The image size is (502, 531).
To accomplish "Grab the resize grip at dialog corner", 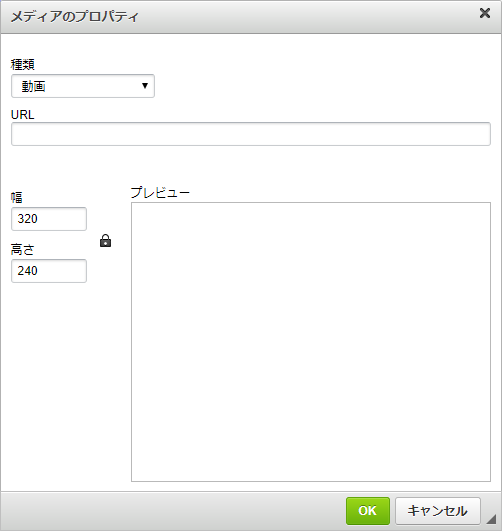I will click(x=491, y=519).
